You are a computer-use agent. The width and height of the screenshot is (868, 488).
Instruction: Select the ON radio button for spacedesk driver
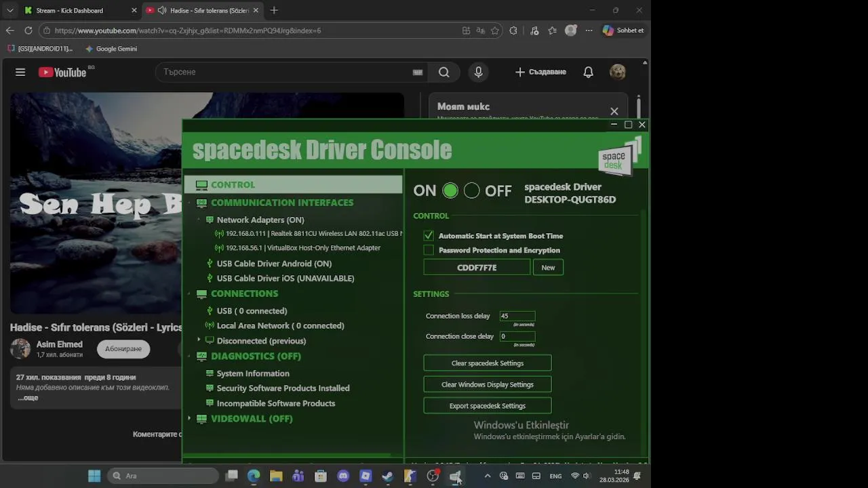[450, 191]
